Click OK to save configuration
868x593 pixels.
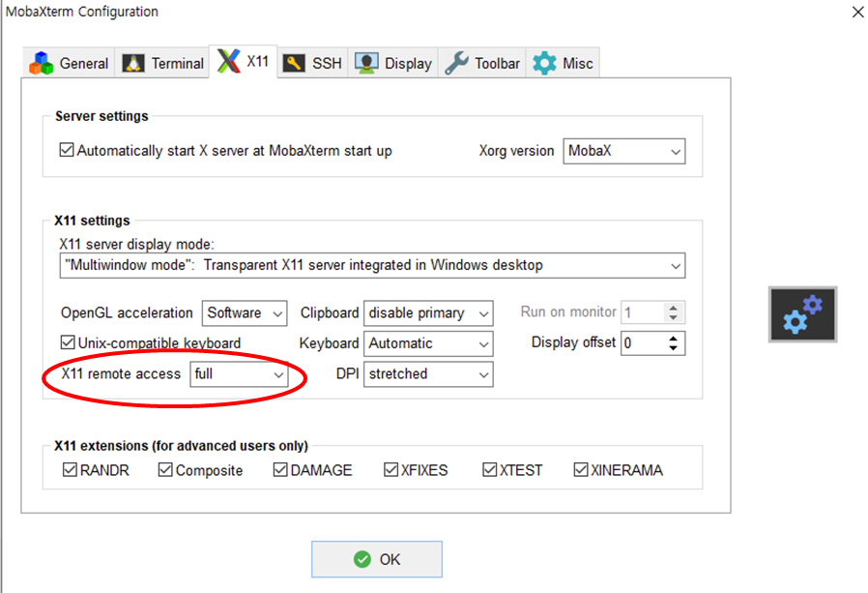377,559
